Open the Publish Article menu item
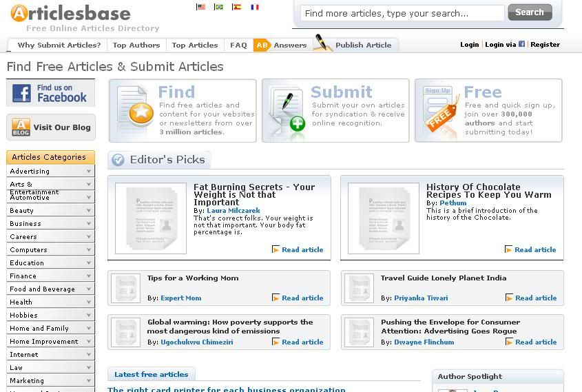 (364, 45)
